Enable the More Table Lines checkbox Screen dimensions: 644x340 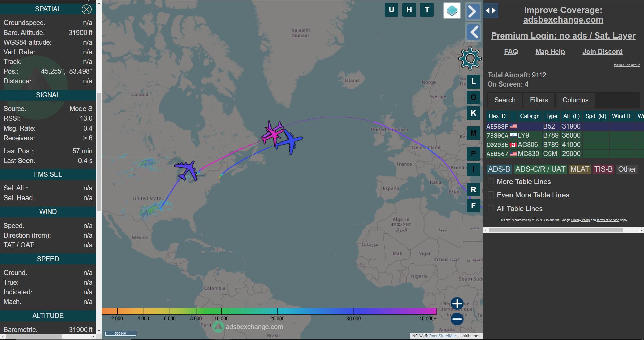[491, 181]
